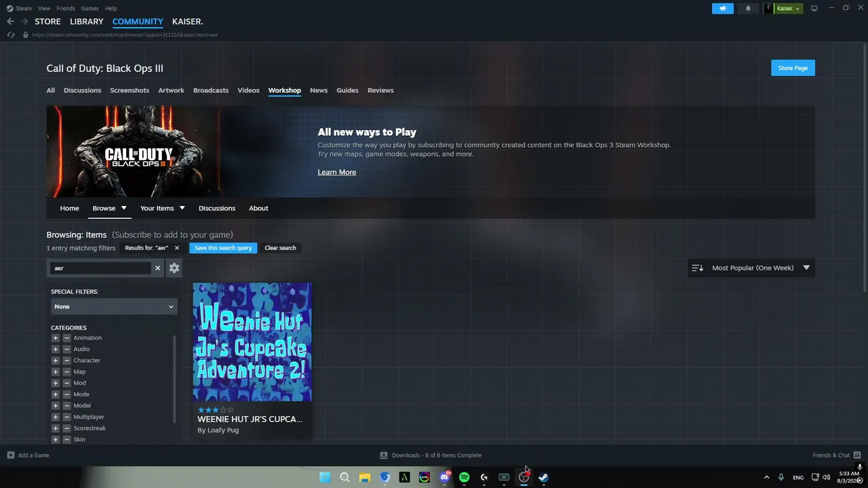Go back with the Steam back arrow

[x=10, y=22]
